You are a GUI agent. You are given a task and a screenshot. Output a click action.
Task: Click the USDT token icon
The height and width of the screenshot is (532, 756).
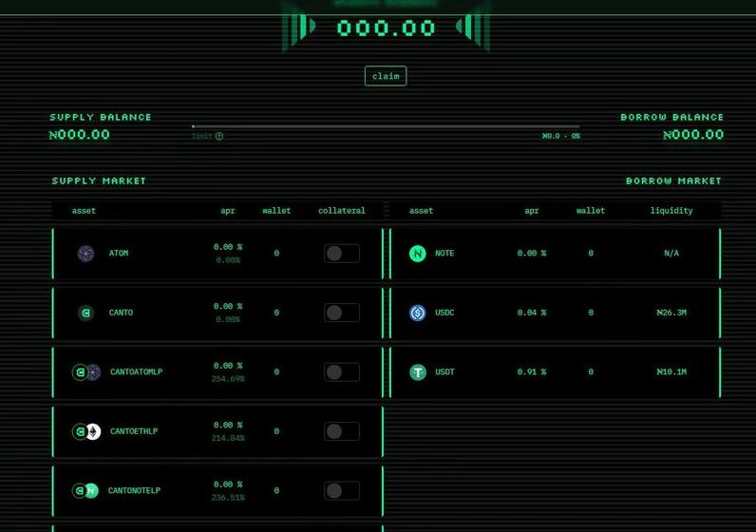click(418, 372)
